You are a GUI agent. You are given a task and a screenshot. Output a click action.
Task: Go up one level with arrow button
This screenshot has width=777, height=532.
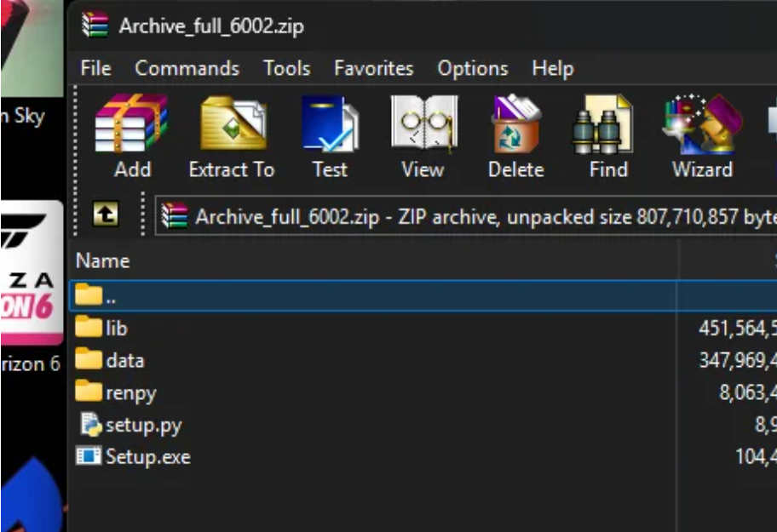106,215
